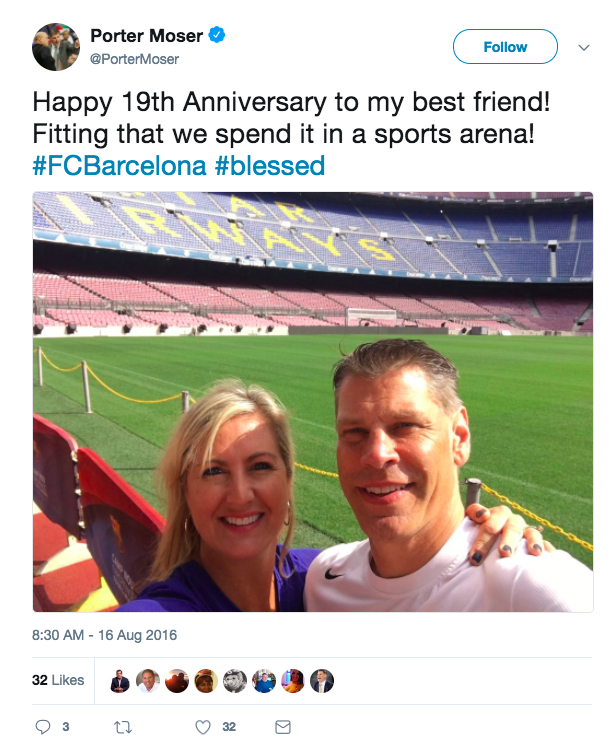Follow Porter Moser
The width and height of the screenshot is (615, 753).
click(x=505, y=47)
